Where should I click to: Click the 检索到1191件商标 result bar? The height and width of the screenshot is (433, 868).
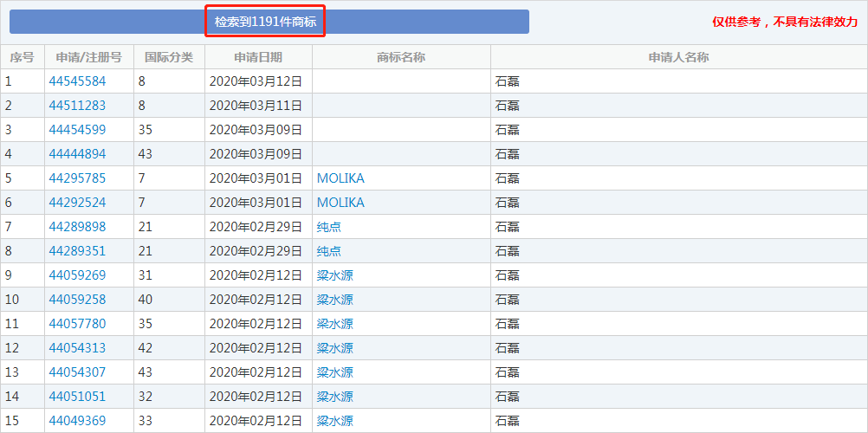point(269,22)
